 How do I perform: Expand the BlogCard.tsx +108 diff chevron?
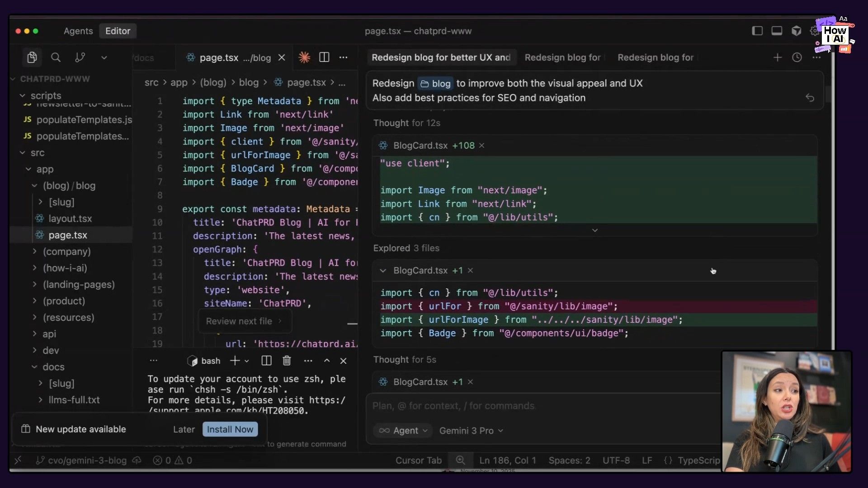click(x=595, y=230)
